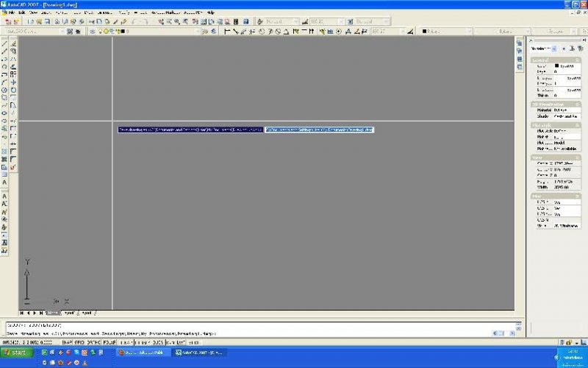Click the Shade row value in Properties
The image size is (588, 368).
coord(567,116)
